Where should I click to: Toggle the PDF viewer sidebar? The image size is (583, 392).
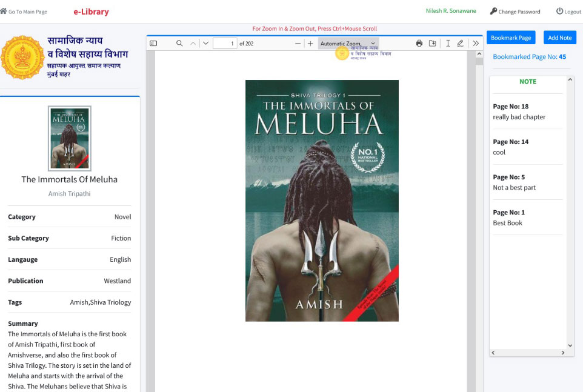coord(153,44)
